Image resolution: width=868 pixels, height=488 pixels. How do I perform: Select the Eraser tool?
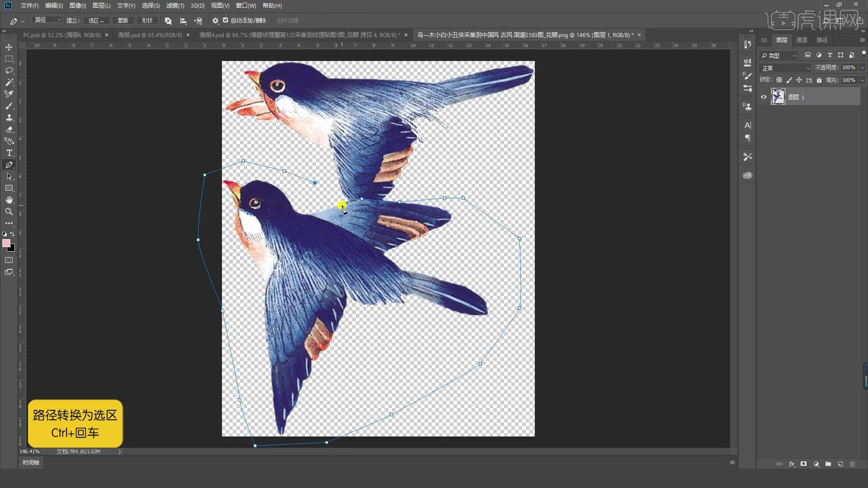coord(9,129)
